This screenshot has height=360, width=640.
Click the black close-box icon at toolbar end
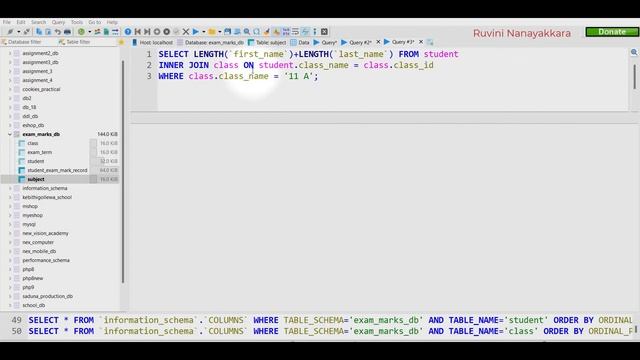click(324, 31)
